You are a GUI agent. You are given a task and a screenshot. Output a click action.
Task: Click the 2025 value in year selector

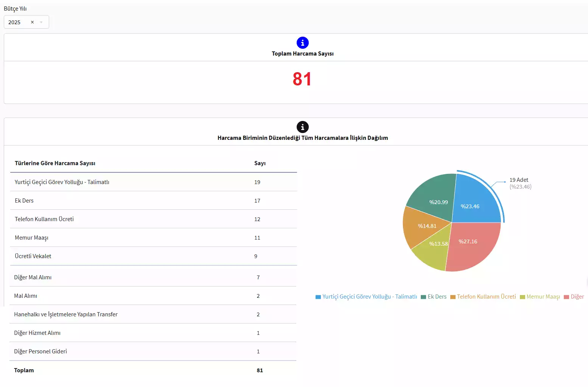(x=14, y=22)
